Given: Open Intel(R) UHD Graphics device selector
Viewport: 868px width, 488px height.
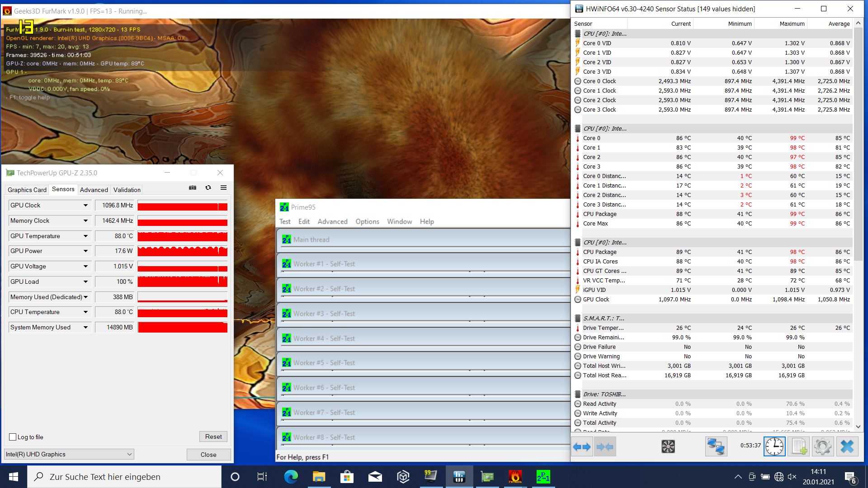Looking at the screenshot, I should (x=69, y=454).
